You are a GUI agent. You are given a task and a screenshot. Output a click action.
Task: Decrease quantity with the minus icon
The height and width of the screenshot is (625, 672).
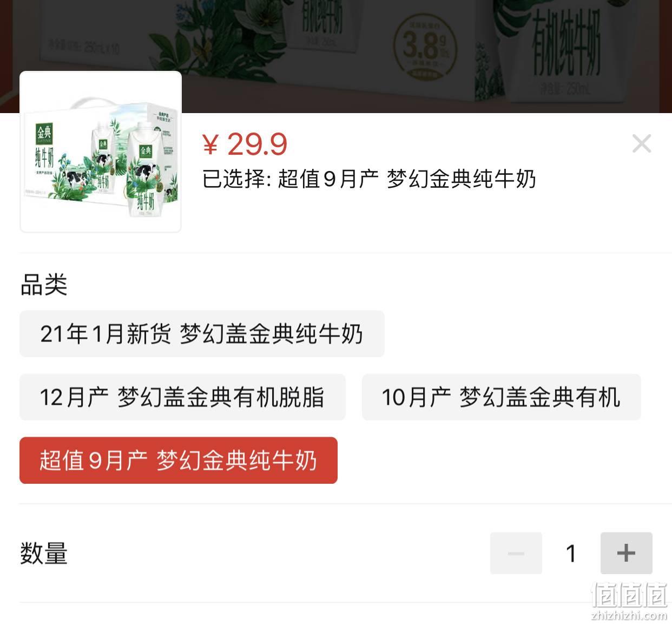[516, 553]
